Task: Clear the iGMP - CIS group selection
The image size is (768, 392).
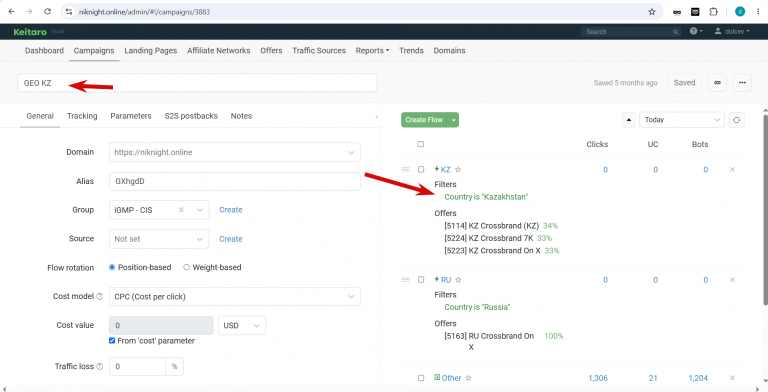Action: coord(181,210)
